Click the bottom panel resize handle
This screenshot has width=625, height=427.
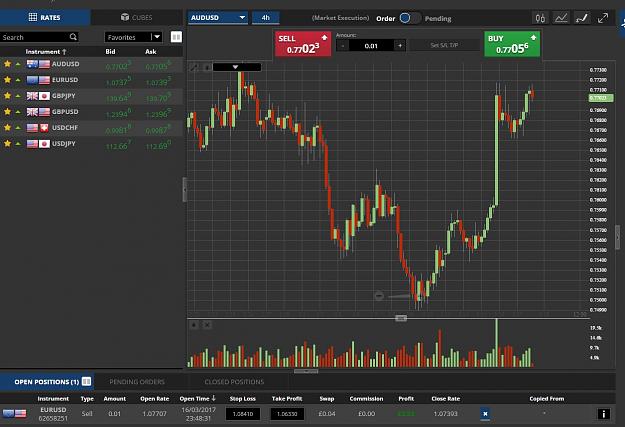click(x=306, y=371)
